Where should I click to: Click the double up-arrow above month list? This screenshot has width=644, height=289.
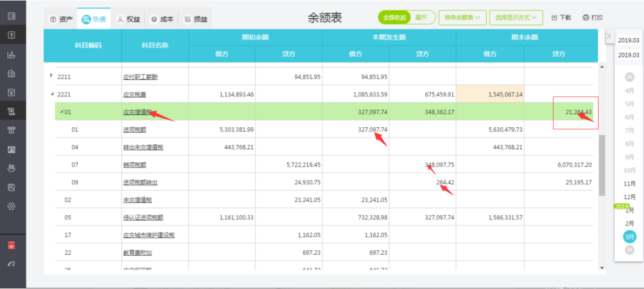(x=629, y=77)
